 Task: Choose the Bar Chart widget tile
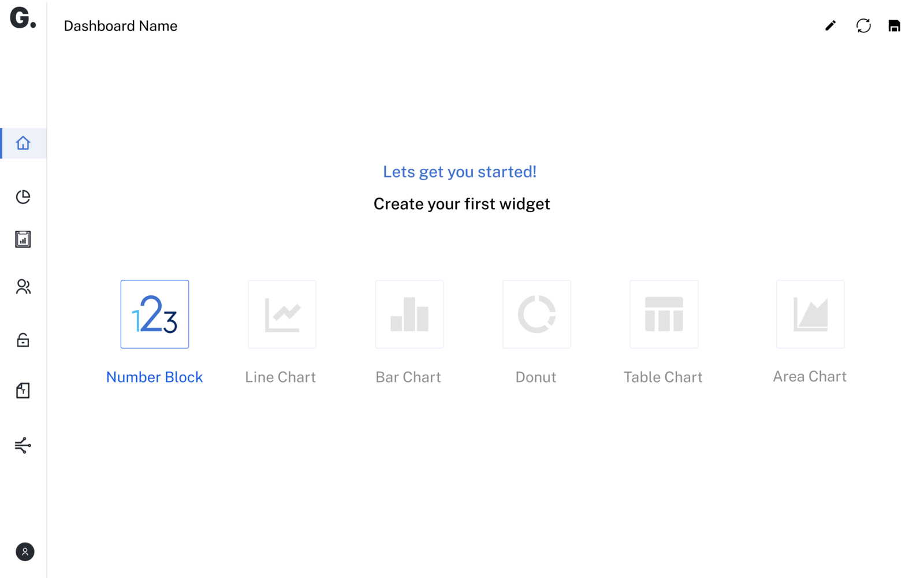click(409, 314)
